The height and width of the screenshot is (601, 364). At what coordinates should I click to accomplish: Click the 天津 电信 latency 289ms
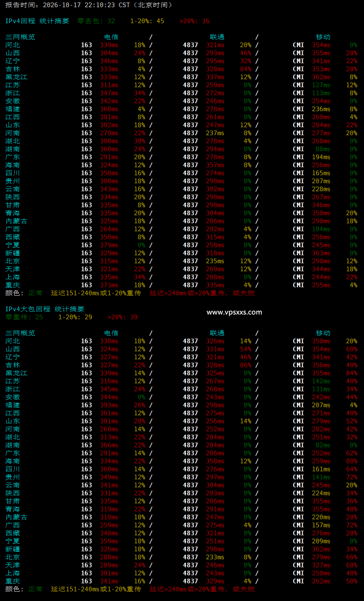[109, 565]
